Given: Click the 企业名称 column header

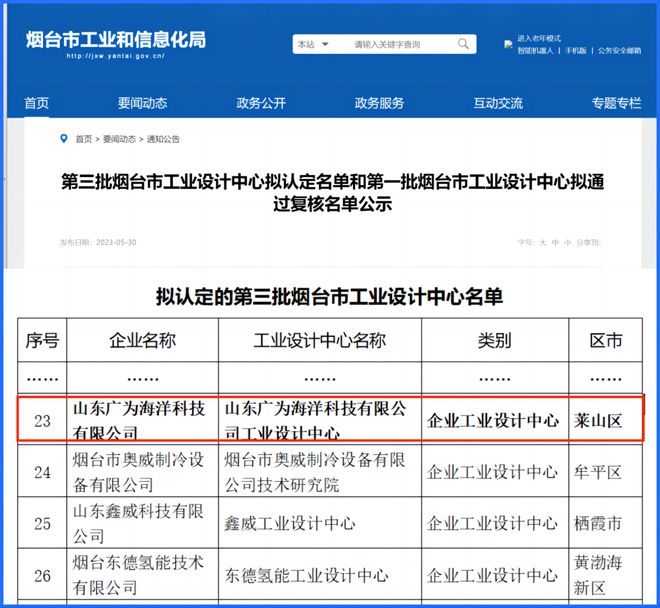Looking at the screenshot, I should (143, 340).
